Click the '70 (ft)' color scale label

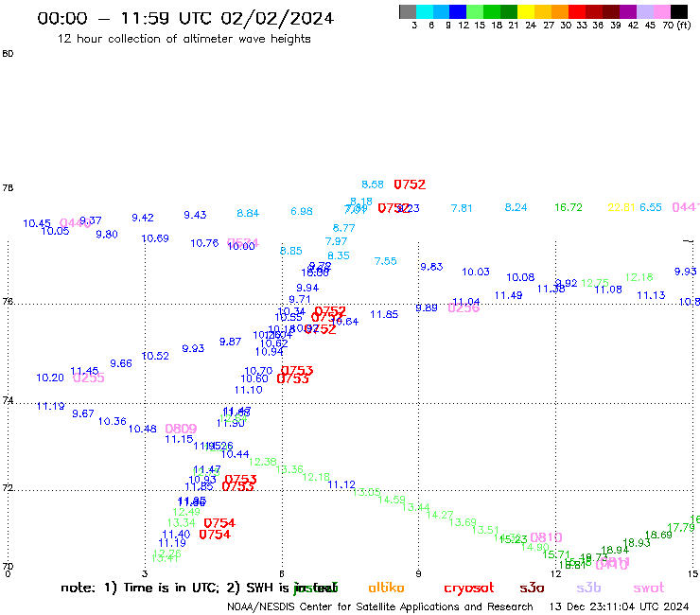pos(676,25)
